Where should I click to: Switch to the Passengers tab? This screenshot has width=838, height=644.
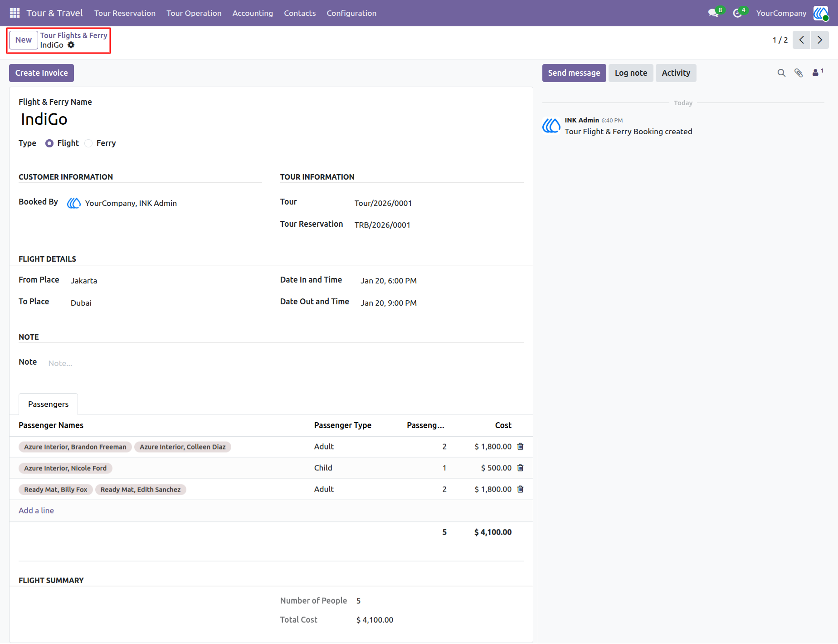(48, 404)
